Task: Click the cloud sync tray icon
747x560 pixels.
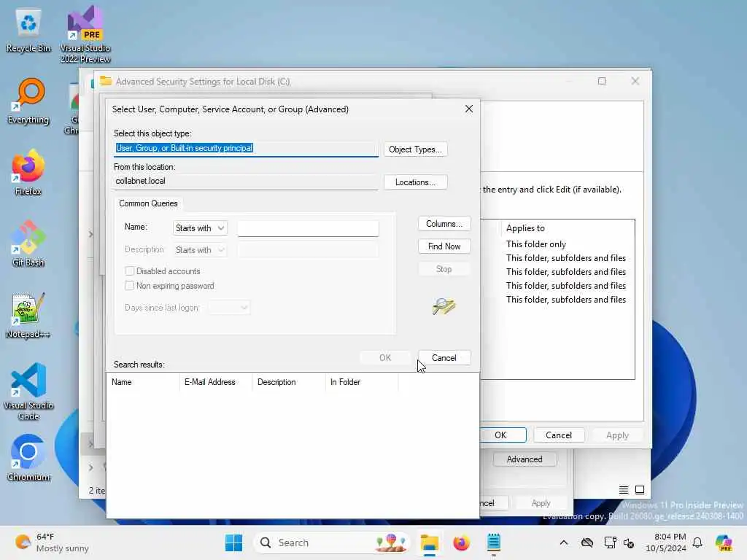Action: [x=587, y=542]
